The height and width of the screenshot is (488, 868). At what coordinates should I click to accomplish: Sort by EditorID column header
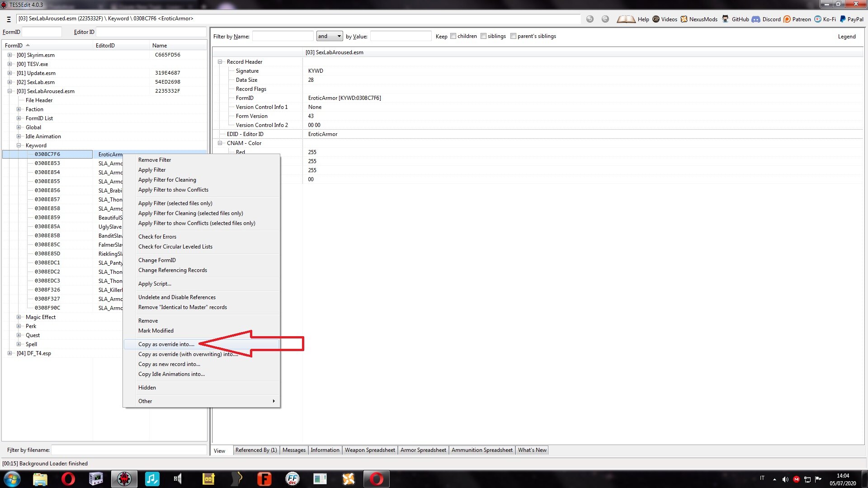(121, 46)
